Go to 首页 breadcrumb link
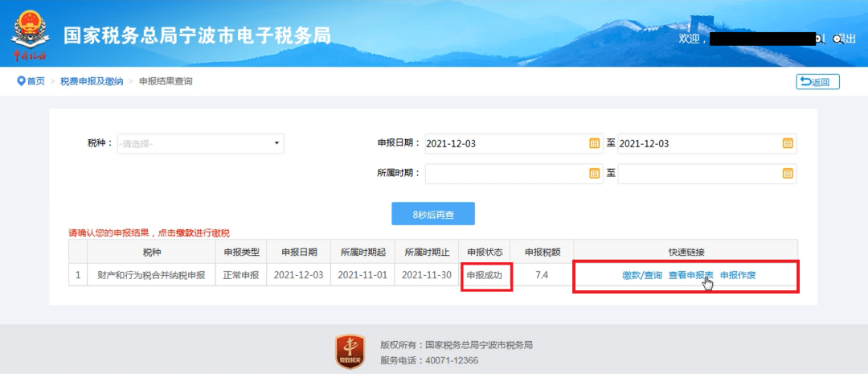 pyautogui.click(x=36, y=81)
